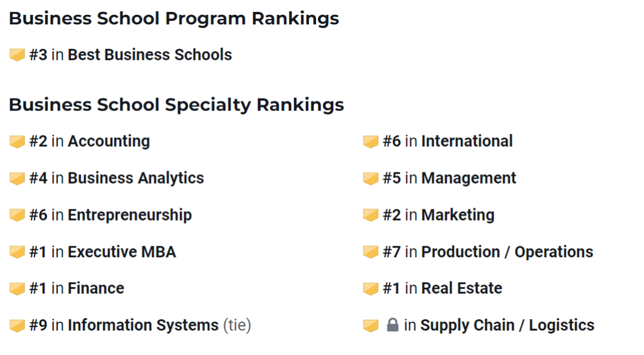Open the Production / Operations ranking link
This screenshot has width=644, height=355.
[507, 252]
